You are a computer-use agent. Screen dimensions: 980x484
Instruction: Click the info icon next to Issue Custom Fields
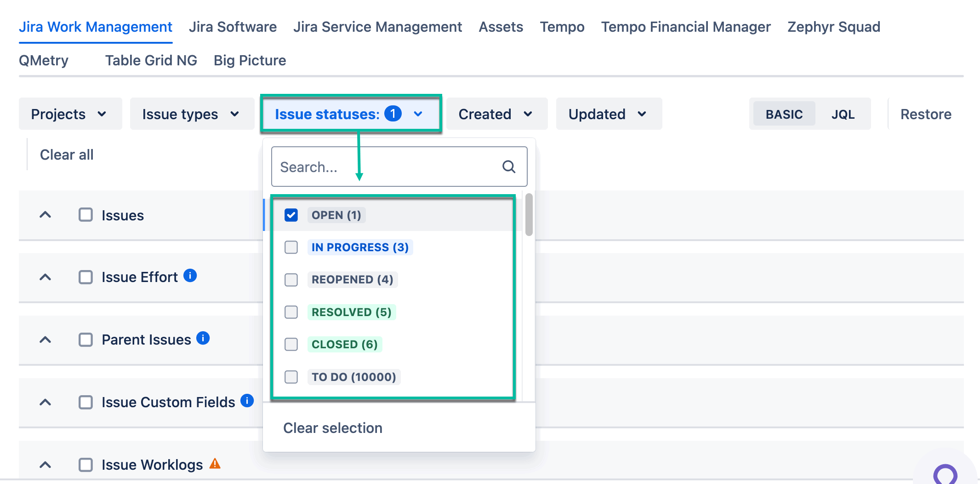click(247, 401)
